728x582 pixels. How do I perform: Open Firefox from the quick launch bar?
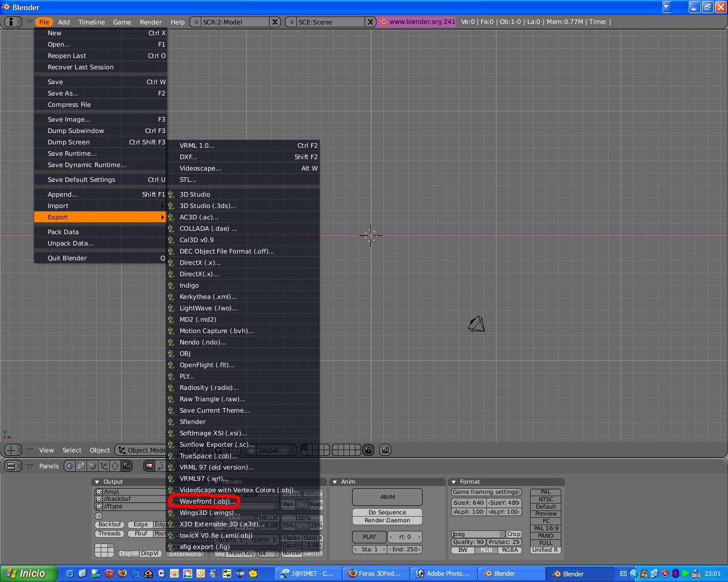tap(122, 573)
